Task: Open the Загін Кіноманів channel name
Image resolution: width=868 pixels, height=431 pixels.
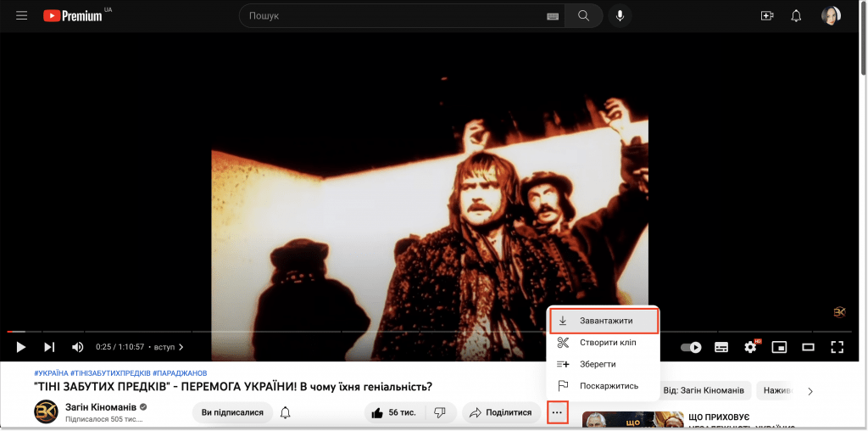Action: tap(101, 407)
